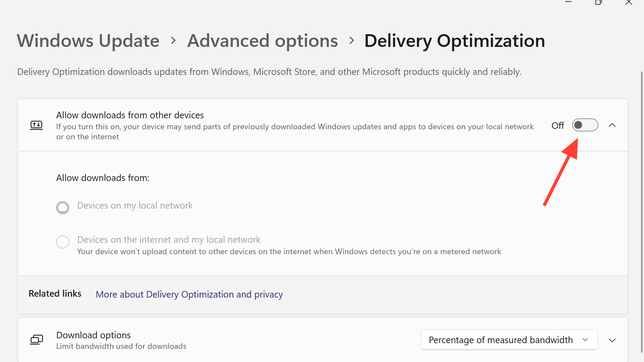The height and width of the screenshot is (362, 644).
Task: Turn on Allow downloads from other devices toggle
Action: (x=585, y=125)
